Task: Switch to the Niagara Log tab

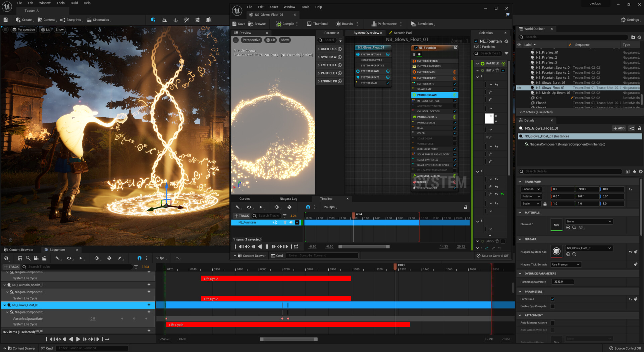Action: 288,199
